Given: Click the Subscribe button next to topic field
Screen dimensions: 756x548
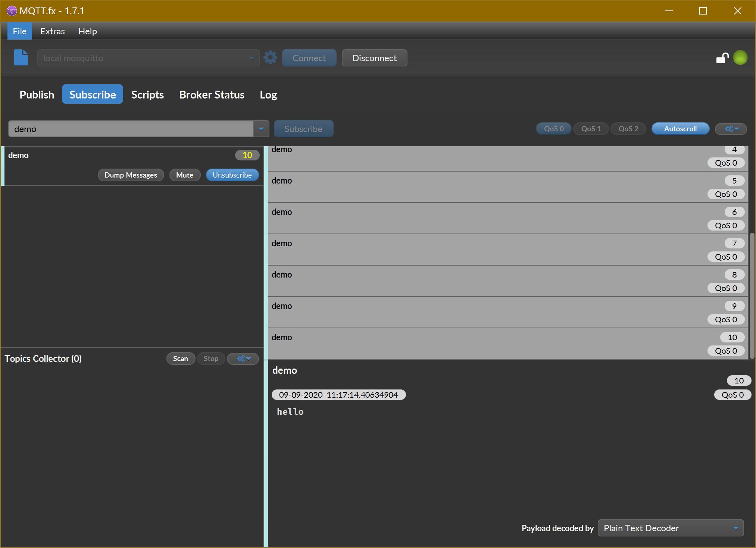Looking at the screenshot, I should pos(303,129).
